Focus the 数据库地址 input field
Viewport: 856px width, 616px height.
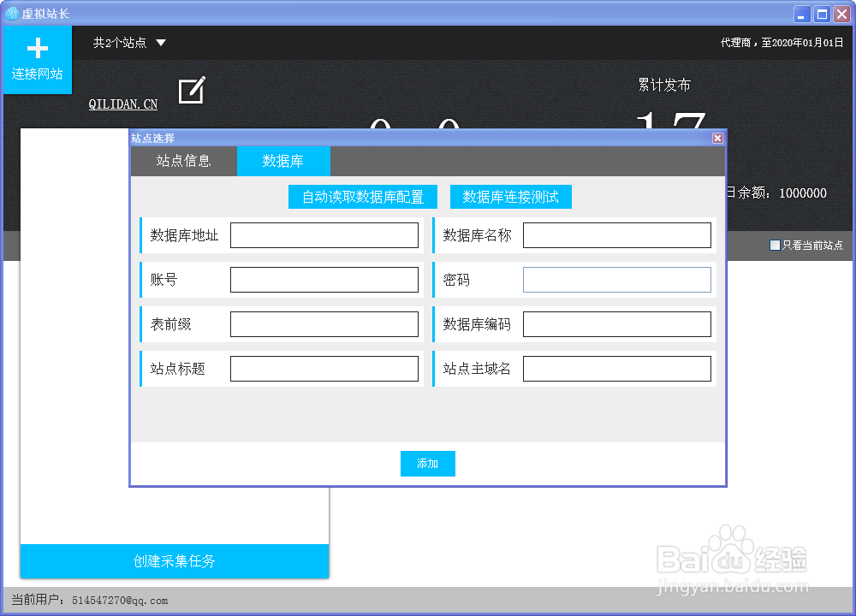324,235
